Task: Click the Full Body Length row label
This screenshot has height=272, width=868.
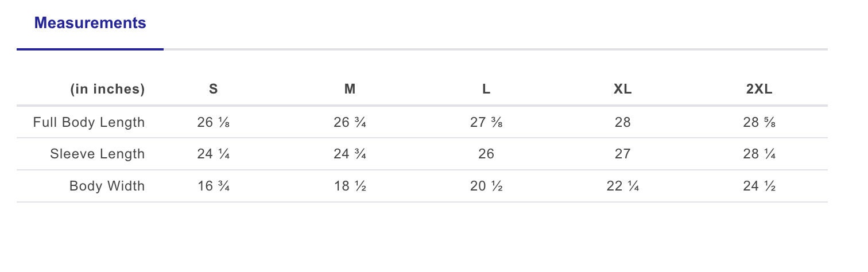Action: coord(89,122)
